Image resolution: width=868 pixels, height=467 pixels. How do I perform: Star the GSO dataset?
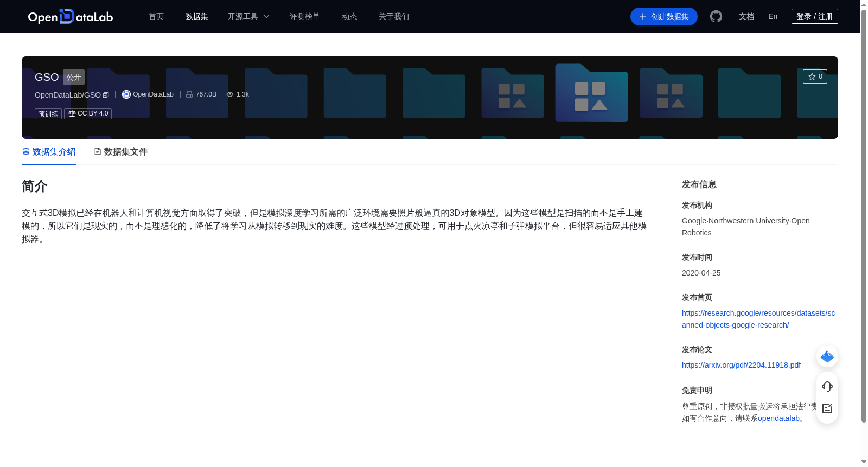[x=815, y=76]
